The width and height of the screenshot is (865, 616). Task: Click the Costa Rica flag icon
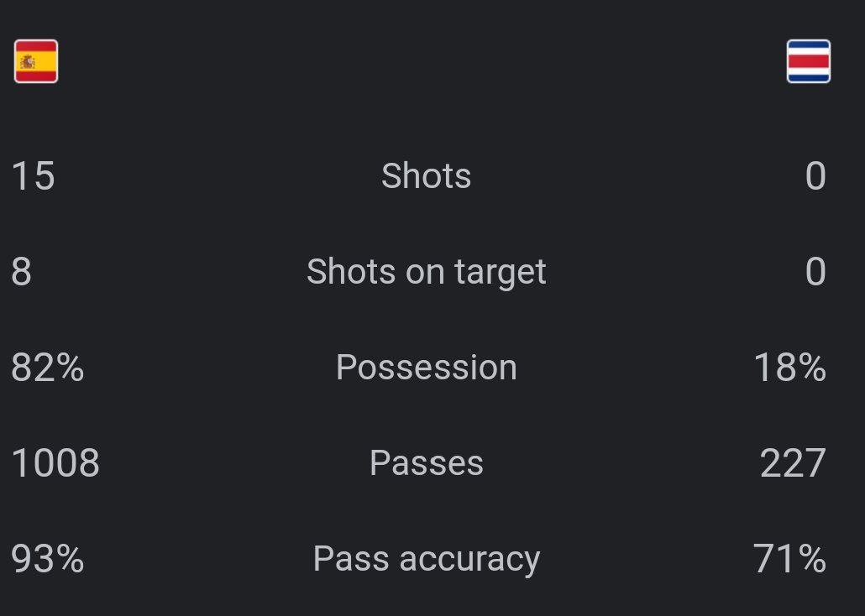808,61
